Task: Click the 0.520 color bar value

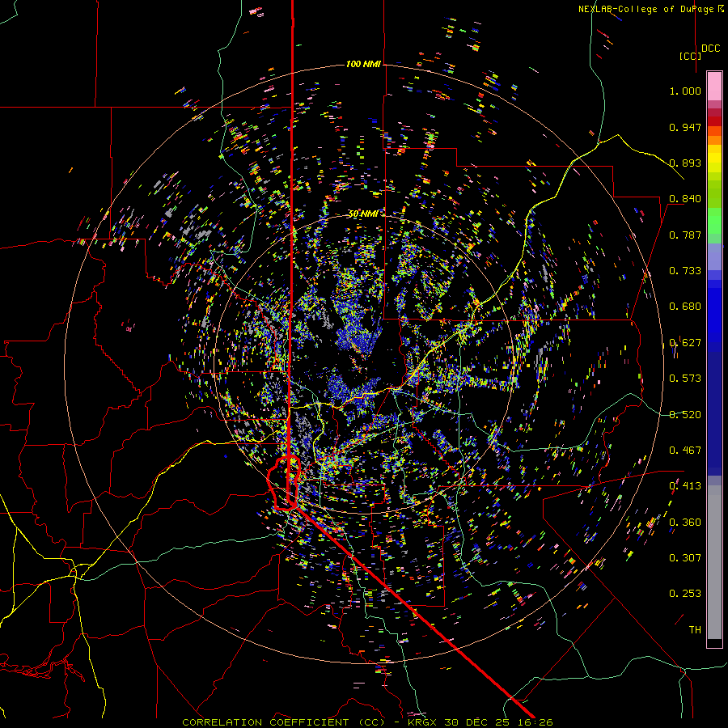Action: click(685, 415)
